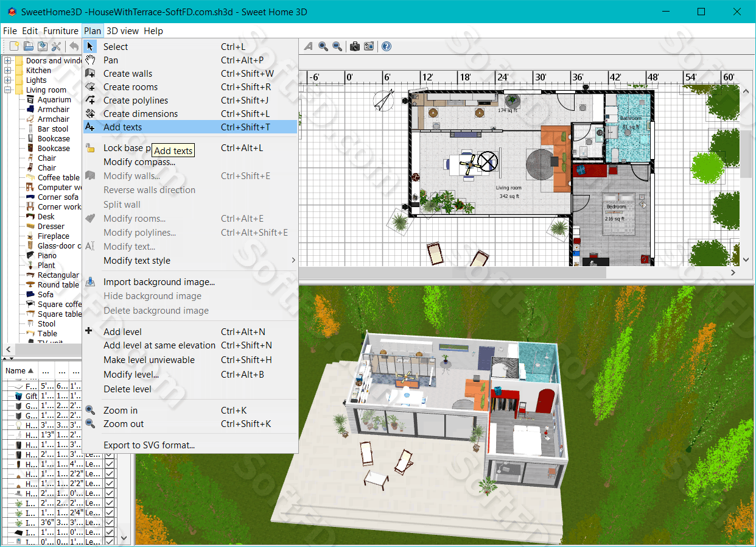Select Fireplace in the catalog tree
Screen dimensions: 756x547
click(54, 236)
